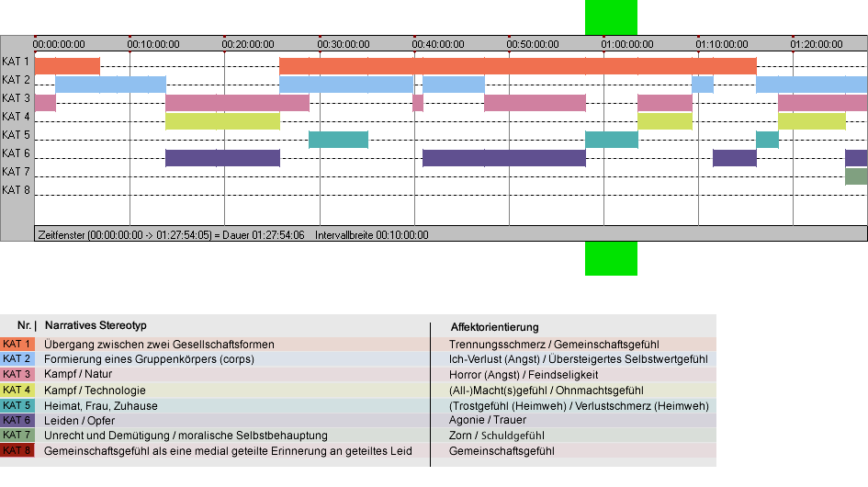Screen dimensions: 868x487
Task: Select the pink KAT 3 segment crossing 00:20:00:00
Action: coord(238,103)
